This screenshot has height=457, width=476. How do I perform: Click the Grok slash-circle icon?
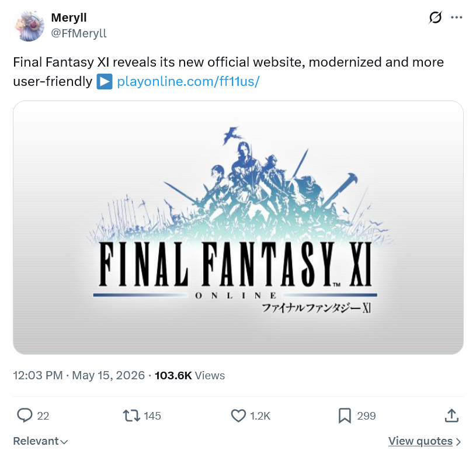pos(435,18)
